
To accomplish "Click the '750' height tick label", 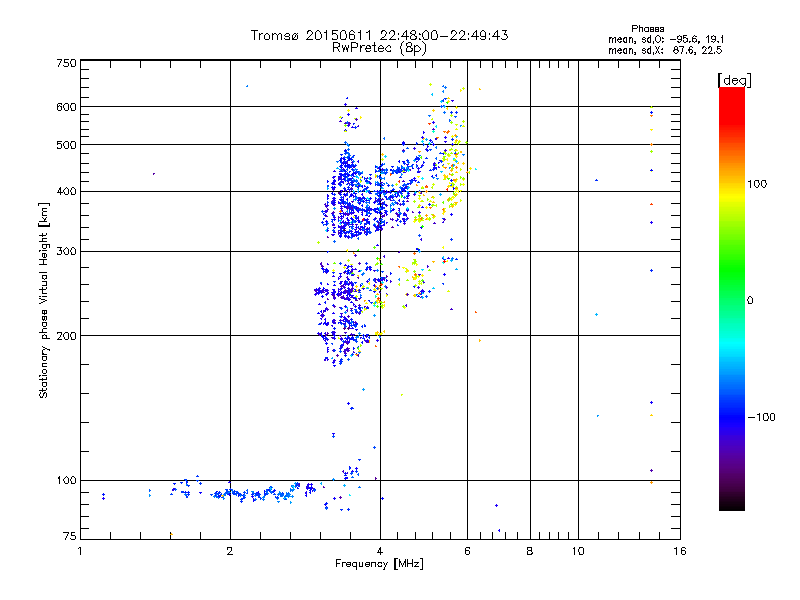I will pos(66,63).
